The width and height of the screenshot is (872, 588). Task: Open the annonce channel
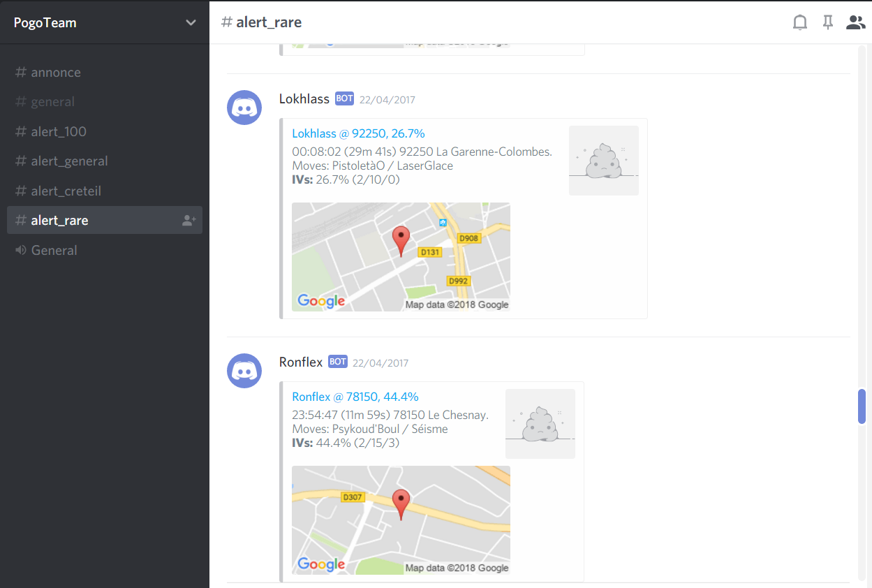pos(105,72)
